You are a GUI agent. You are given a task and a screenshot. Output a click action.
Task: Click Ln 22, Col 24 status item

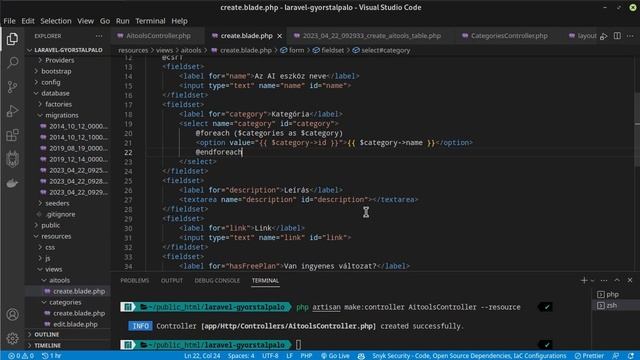202,356
